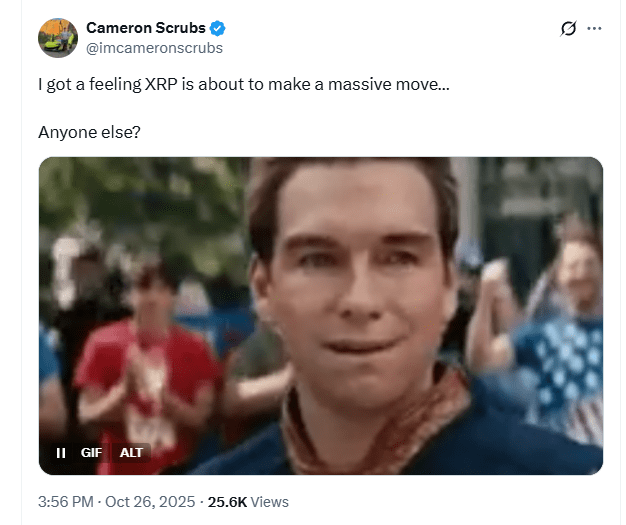Click the word XRP in the post
626x525 pixels.
[x=161, y=84]
